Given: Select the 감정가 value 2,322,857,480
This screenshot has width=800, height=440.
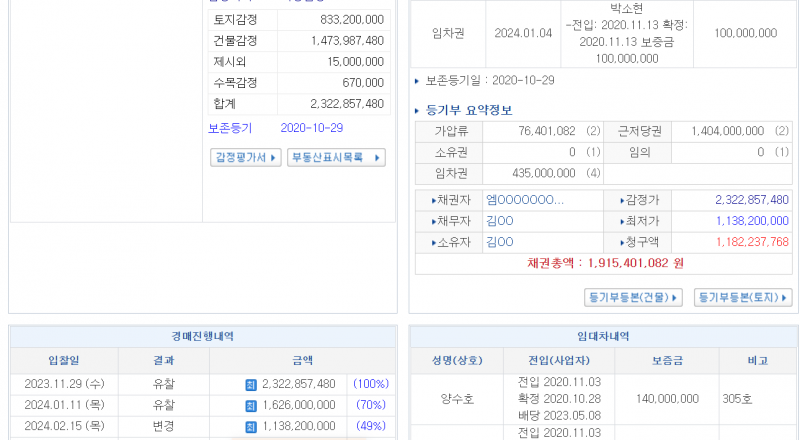Looking at the screenshot, I should point(752,200).
